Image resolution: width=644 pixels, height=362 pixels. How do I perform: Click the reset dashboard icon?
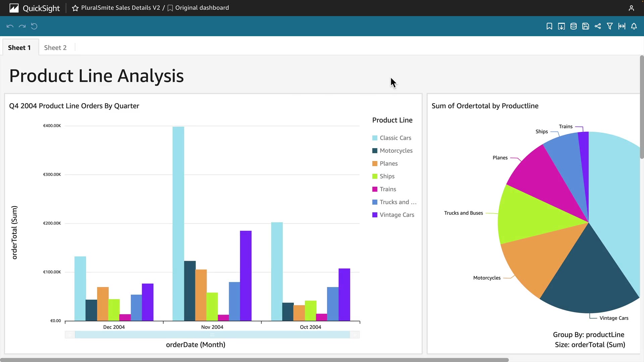coord(34,26)
